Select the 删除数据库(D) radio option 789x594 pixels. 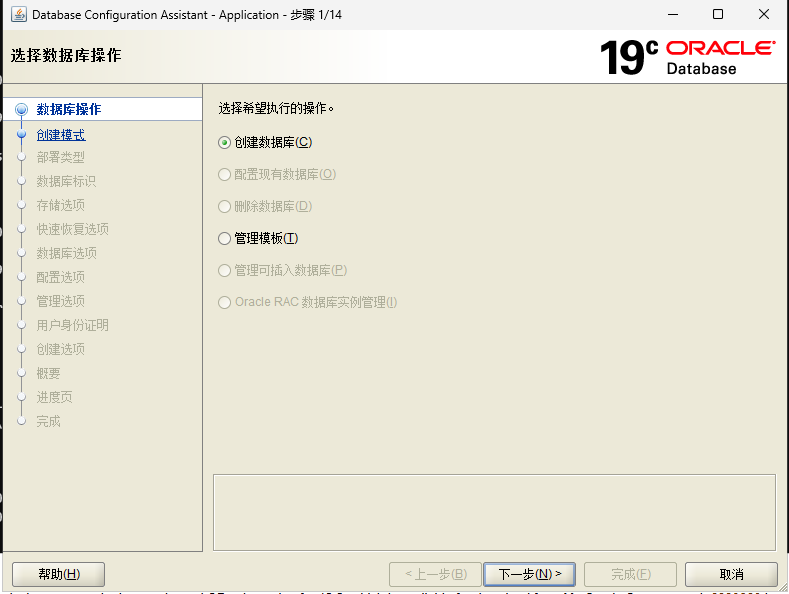[x=265, y=206]
